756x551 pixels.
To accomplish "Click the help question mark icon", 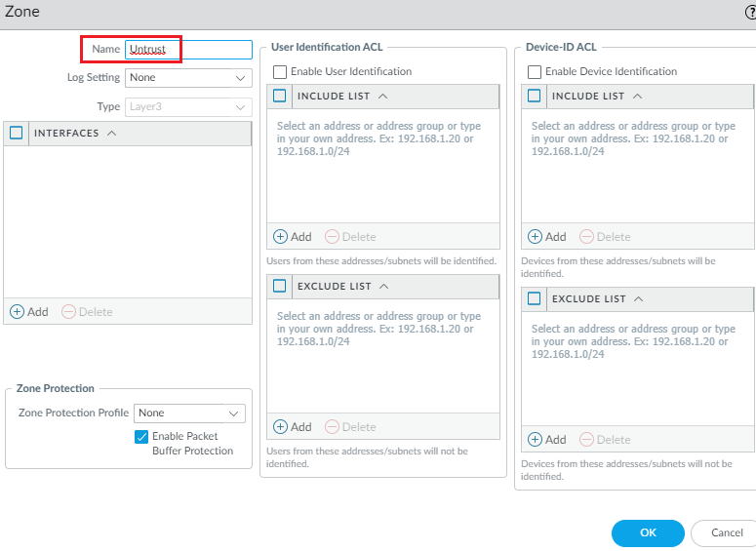I will click(x=750, y=13).
